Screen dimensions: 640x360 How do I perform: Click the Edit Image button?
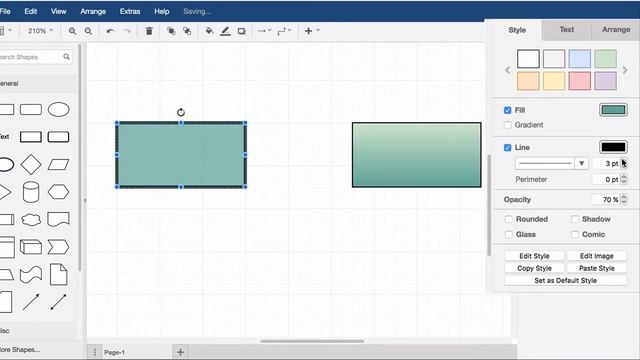pos(597,256)
